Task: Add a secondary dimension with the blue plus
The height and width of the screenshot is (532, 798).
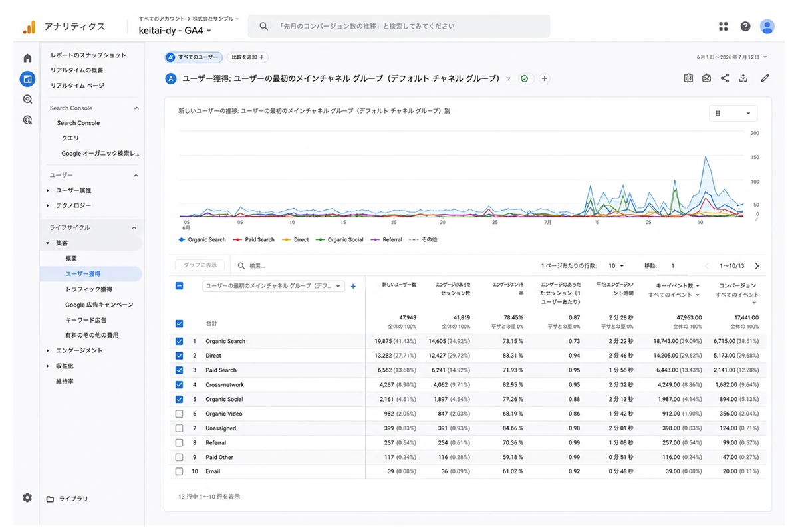Action: pyautogui.click(x=353, y=286)
